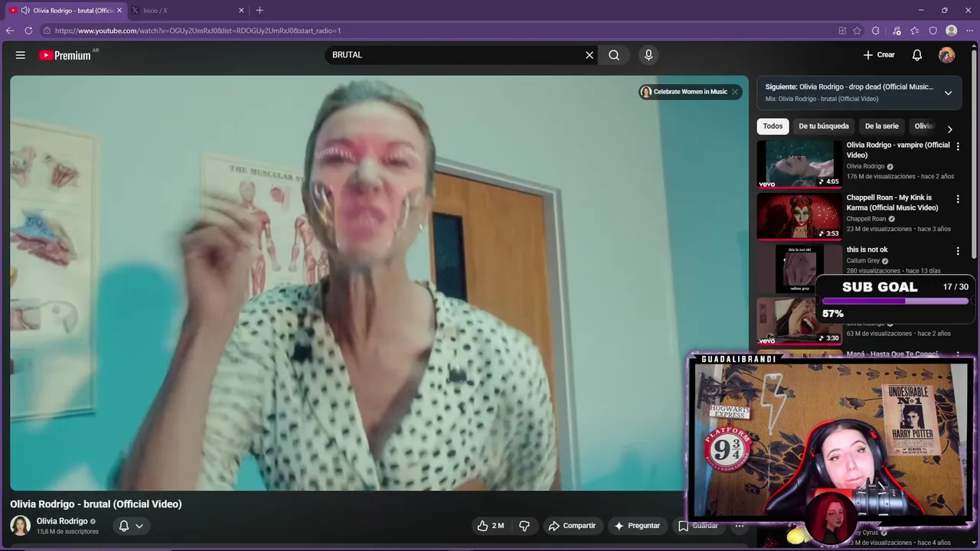Select the Olivia filter chip
This screenshot has height=551, width=980.
(924, 126)
